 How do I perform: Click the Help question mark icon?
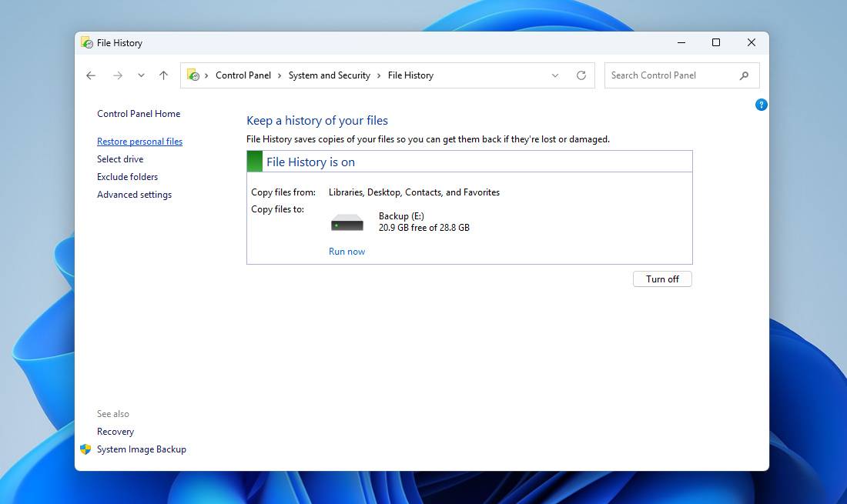click(761, 104)
